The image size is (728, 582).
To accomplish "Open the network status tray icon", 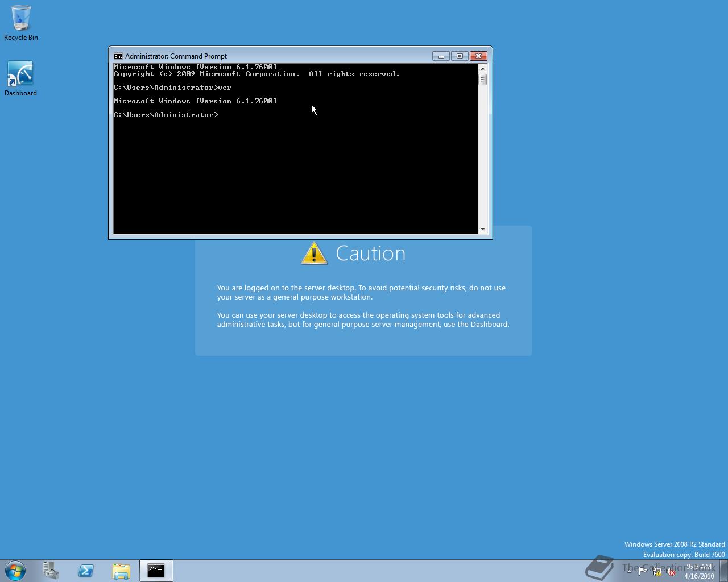I will [657, 571].
